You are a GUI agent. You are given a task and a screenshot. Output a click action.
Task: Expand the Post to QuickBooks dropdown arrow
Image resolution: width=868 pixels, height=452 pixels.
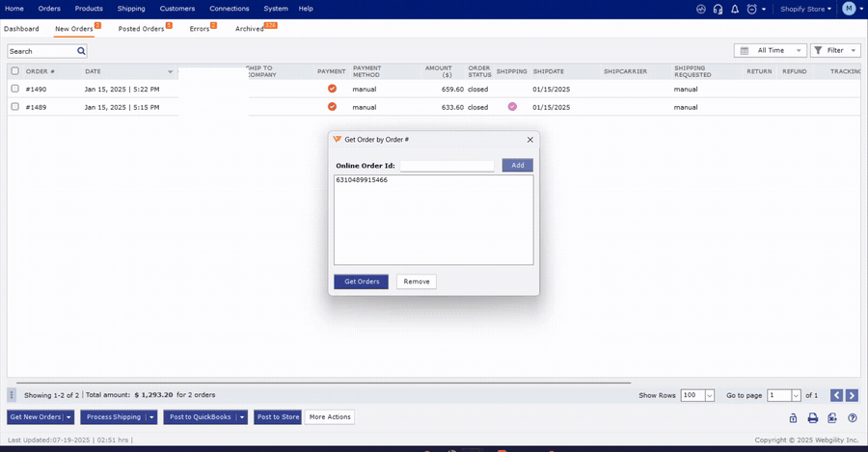pos(242,417)
